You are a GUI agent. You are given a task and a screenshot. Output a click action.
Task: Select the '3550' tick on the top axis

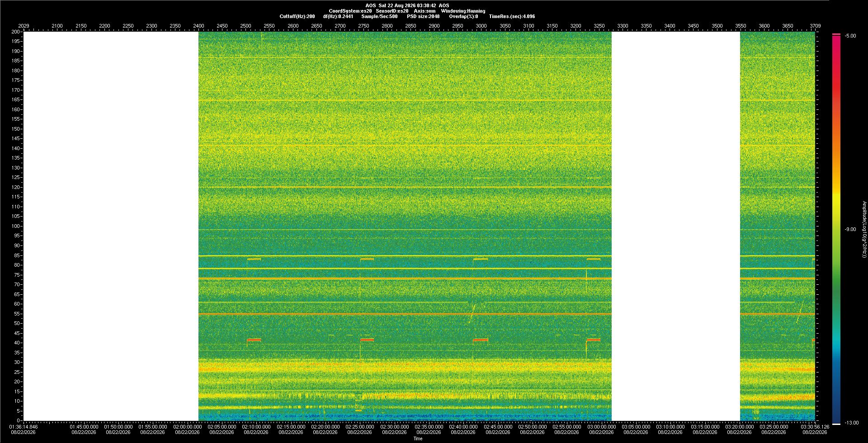pyautogui.click(x=741, y=26)
